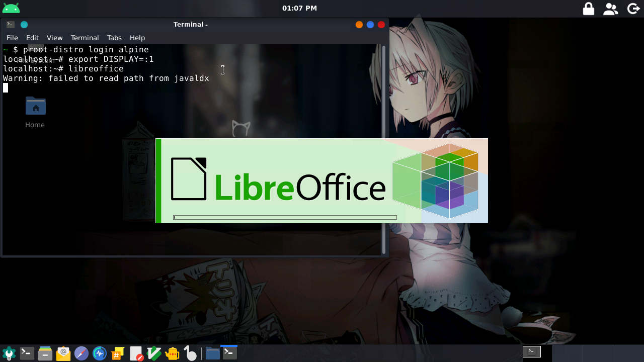Click the teal circle button in Terminal titlebar
This screenshot has width=644, height=362.
click(24, 25)
